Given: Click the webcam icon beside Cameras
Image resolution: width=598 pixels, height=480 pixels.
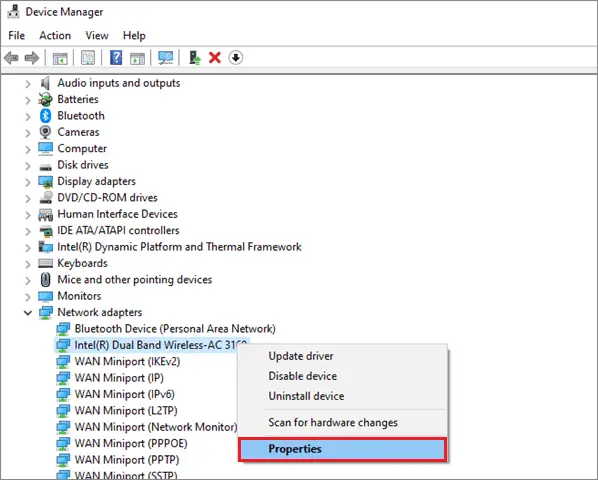Looking at the screenshot, I should click(45, 132).
